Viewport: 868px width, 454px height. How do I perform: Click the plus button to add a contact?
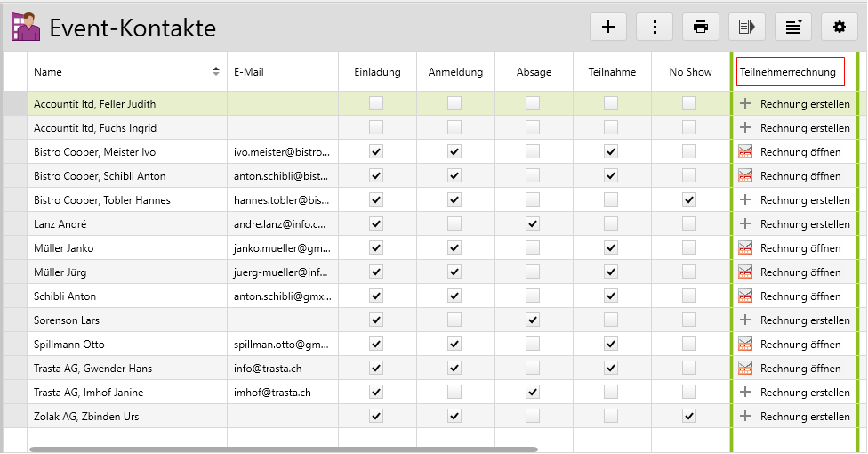pos(608,27)
